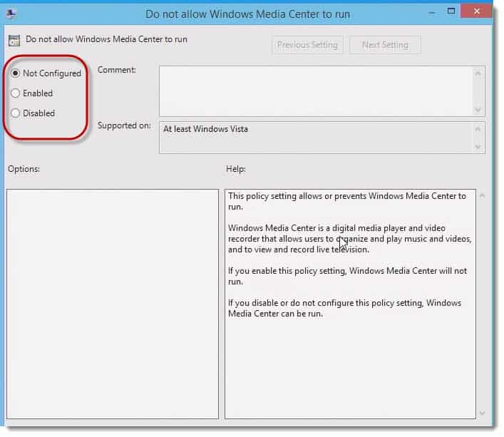
Task: Click the 'Supported on:' label
Action: coord(124,125)
